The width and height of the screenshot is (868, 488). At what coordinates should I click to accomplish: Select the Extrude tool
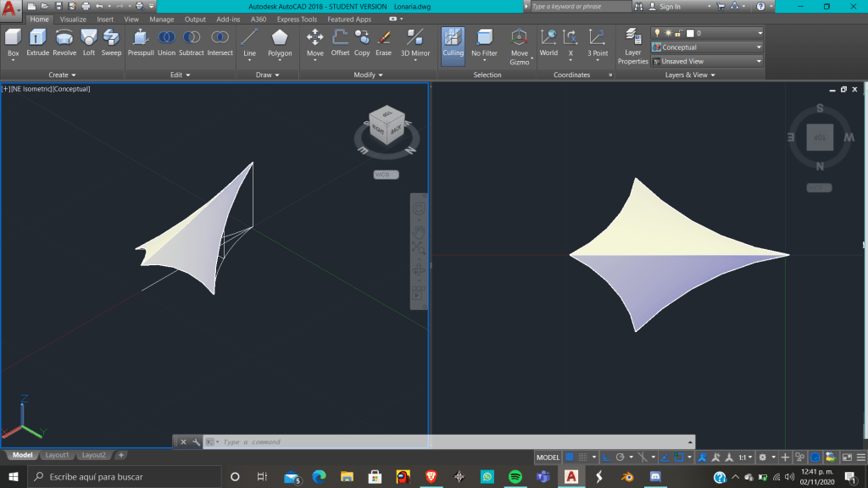tap(37, 42)
